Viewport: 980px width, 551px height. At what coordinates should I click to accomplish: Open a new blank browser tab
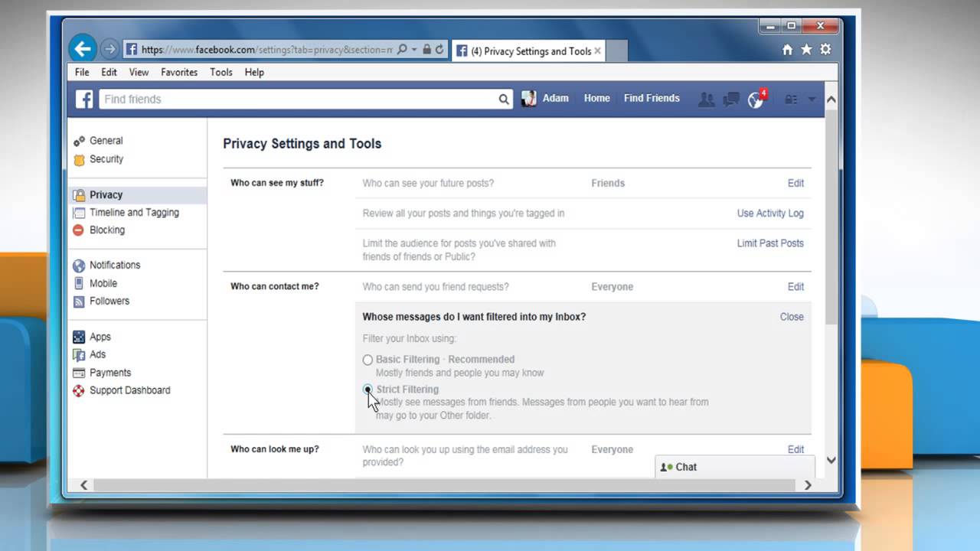pyautogui.click(x=617, y=51)
